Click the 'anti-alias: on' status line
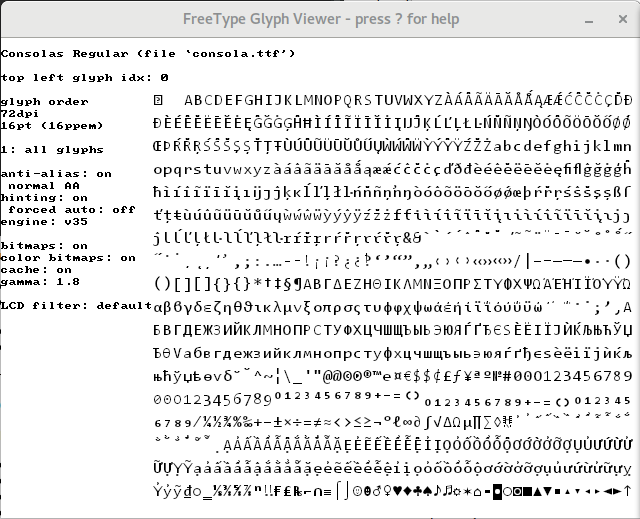Image resolution: width=640 pixels, height=519 pixels. (x=56, y=174)
